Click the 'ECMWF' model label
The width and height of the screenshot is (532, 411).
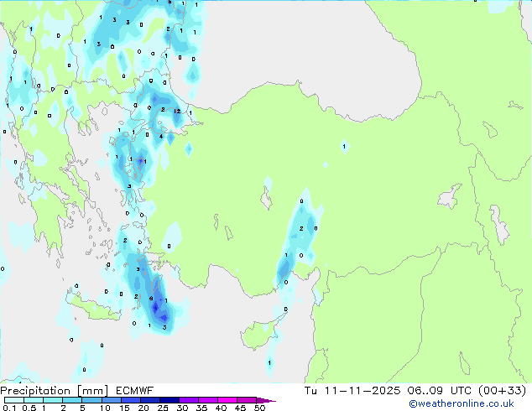coord(135,391)
